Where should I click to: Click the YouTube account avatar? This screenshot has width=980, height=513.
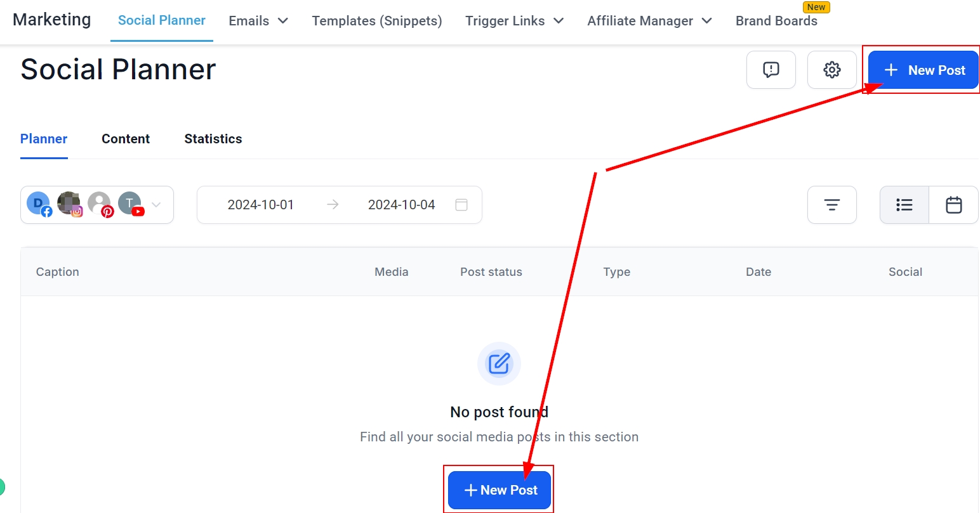click(x=130, y=204)
